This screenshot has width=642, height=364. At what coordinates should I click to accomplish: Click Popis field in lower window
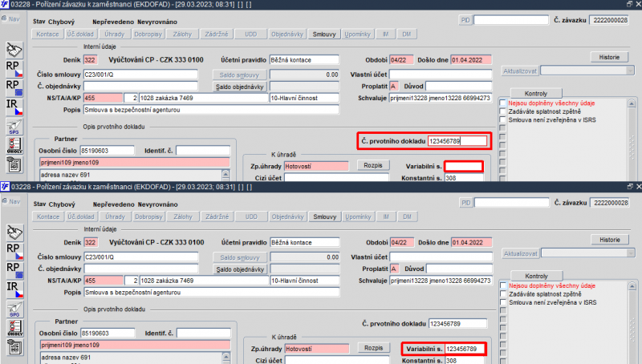[x=212, y=293]
